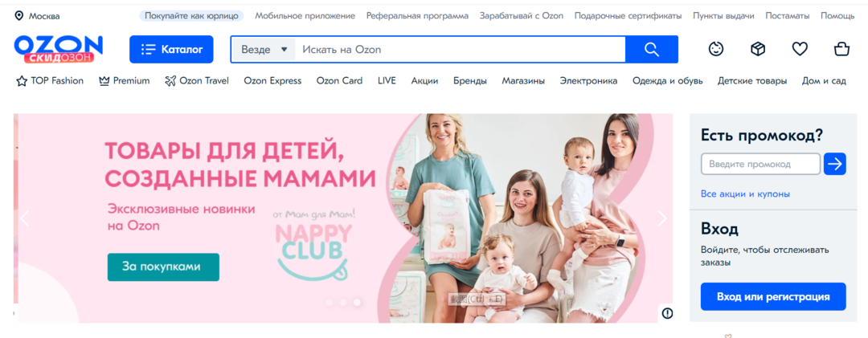Click the magnifier search button

(652, 49)
